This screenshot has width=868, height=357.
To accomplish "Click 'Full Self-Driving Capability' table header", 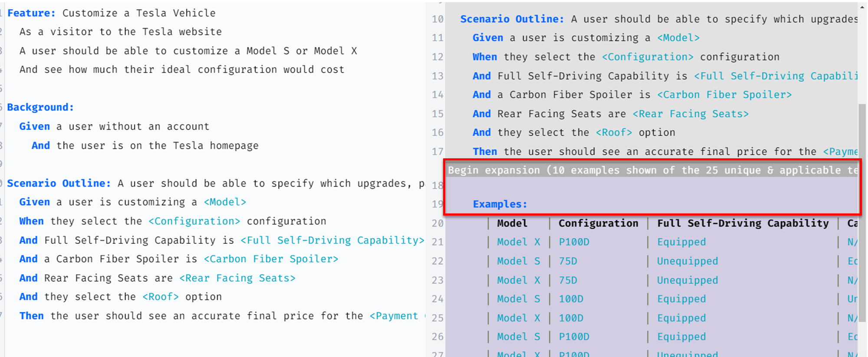I will coord(743,223).
